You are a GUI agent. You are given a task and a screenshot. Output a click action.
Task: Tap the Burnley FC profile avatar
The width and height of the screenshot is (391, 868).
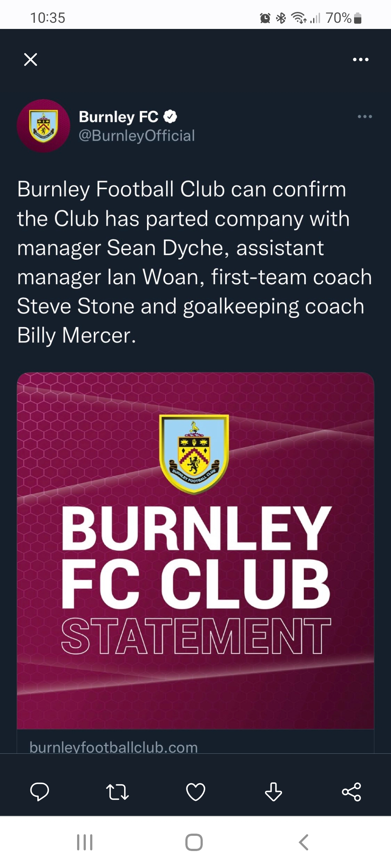(x=43, y=126)
